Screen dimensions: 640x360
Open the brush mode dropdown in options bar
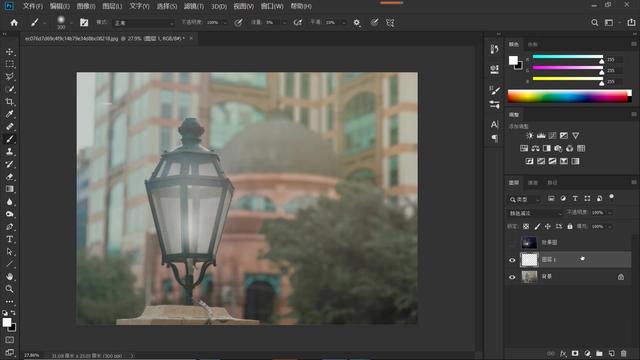[143, 23]
